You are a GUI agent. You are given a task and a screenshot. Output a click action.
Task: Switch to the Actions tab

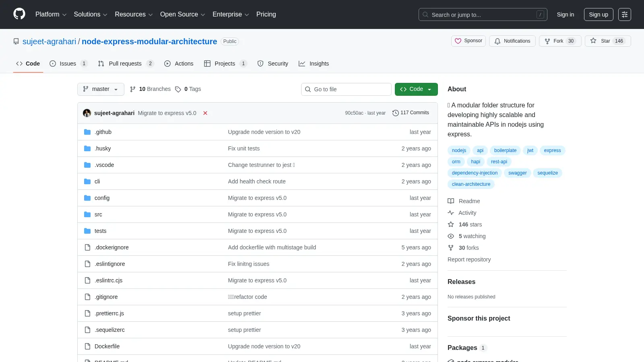(179, 64)
